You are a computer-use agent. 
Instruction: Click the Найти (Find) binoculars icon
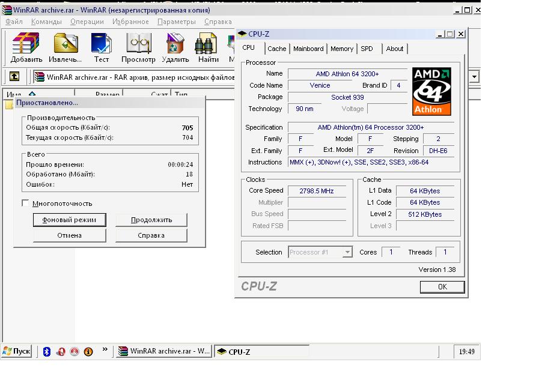click(206, 43)
